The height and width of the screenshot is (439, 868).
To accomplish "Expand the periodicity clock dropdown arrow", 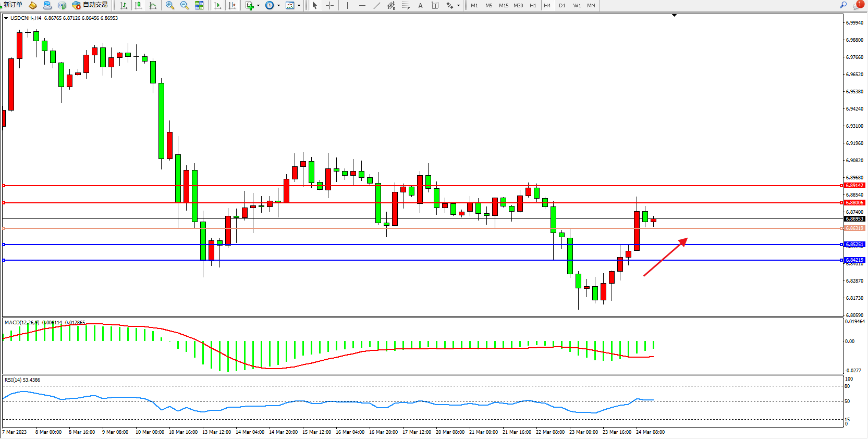I will point(278,5).
